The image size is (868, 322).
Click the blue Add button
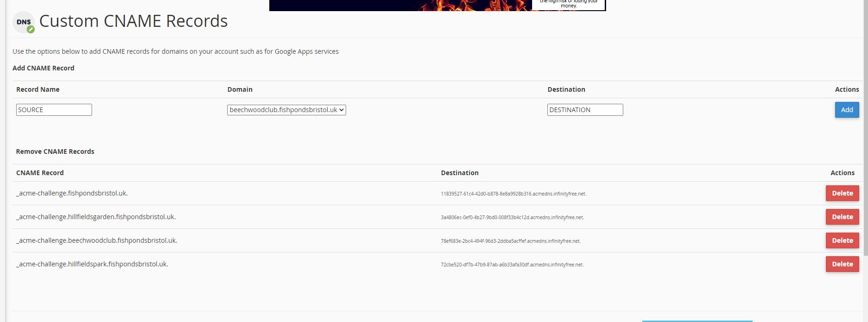coord(847,110)
